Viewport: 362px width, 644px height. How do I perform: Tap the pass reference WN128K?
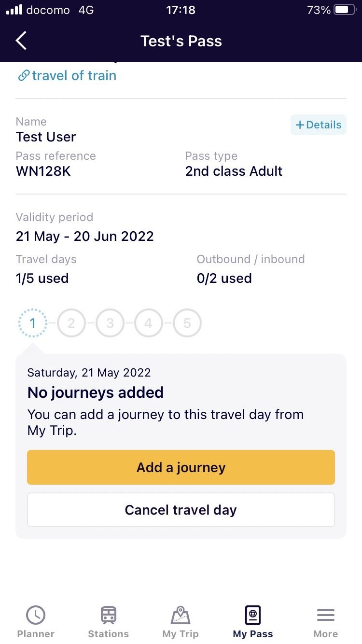(43, 171)
